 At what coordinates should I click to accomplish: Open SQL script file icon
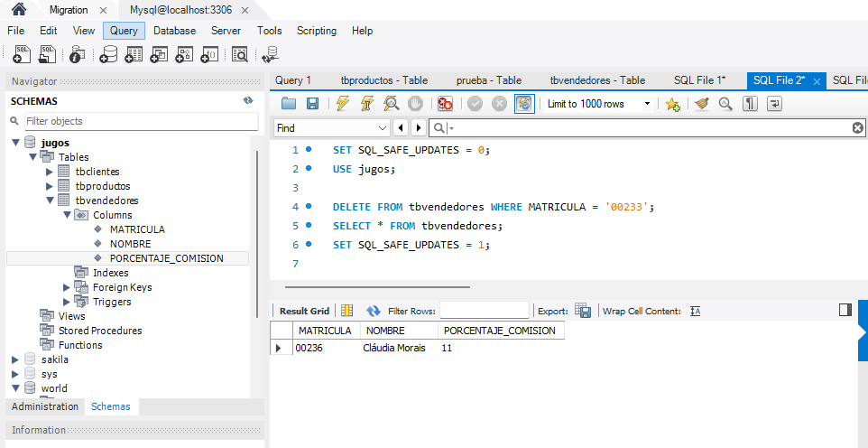[47, 54]
